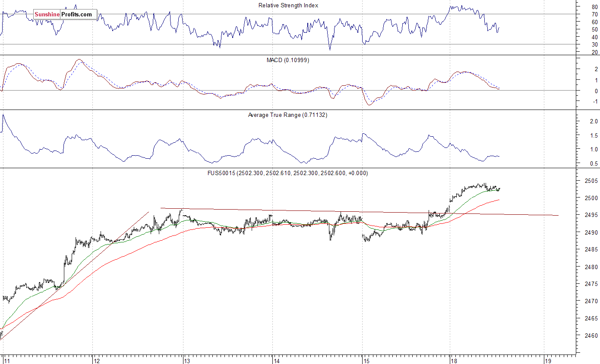Click the 2480 price axis label
600x364 pixels.
click(x=591, y=267)
